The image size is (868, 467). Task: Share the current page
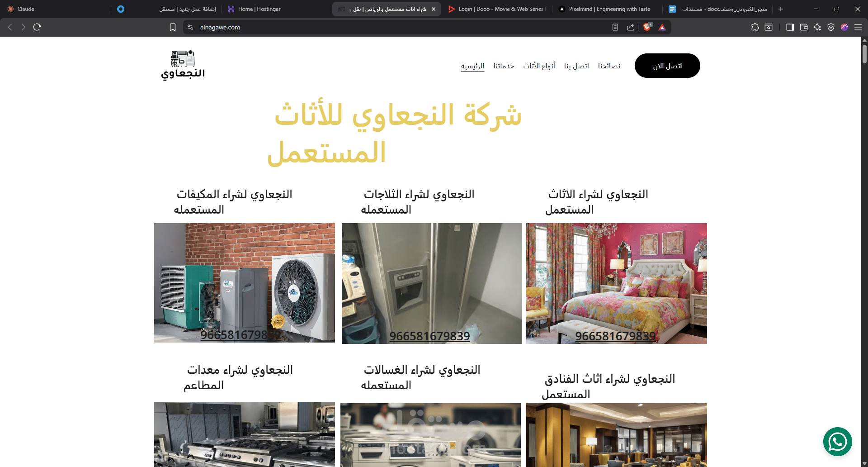pyautogui.click(x=630, y=27)
